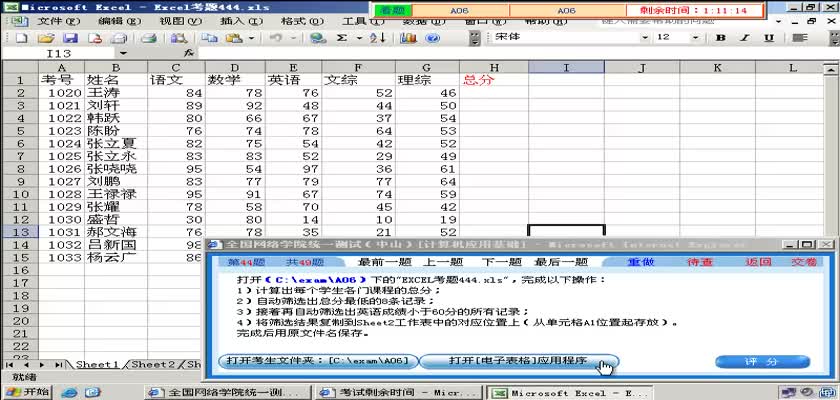Click 打开考生文件夹 button

(317, 361)
